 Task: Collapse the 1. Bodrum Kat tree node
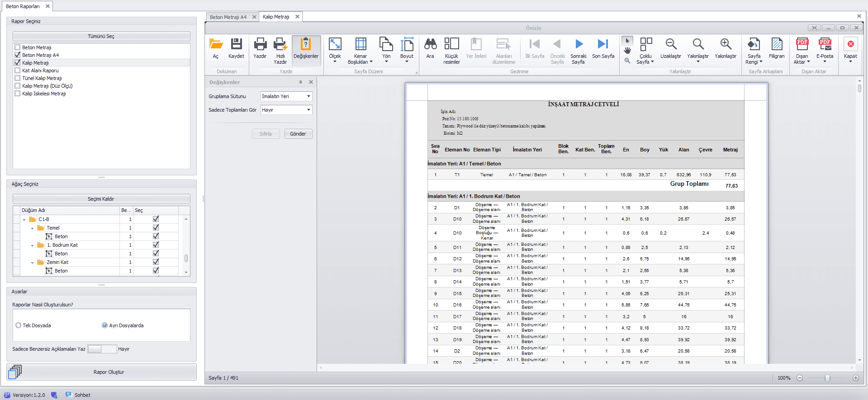[x=33, y=245]
